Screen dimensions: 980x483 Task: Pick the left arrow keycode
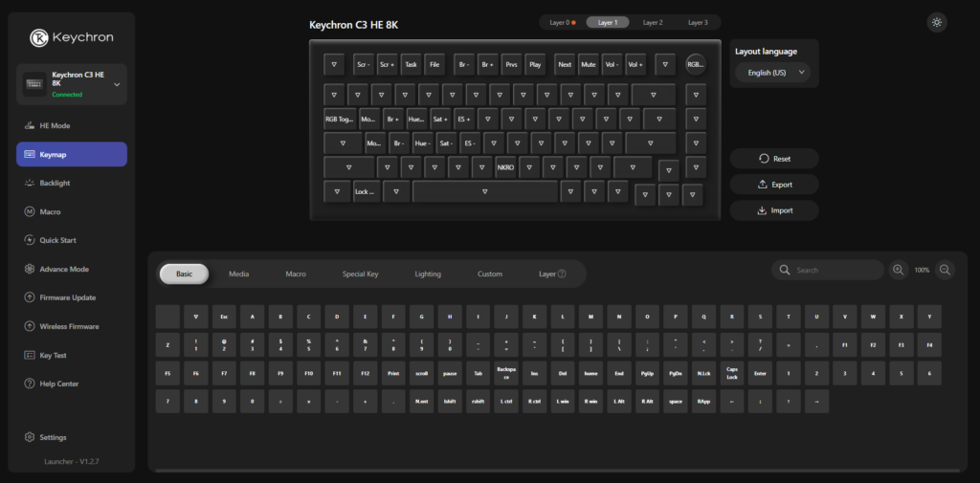pyautogui.click(x=732, y=401)
